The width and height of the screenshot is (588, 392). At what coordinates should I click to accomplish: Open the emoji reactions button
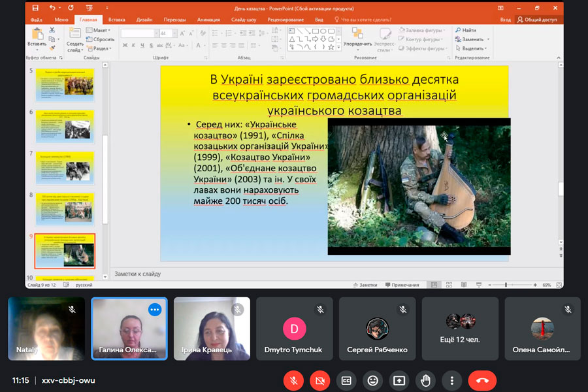[372, 380]
